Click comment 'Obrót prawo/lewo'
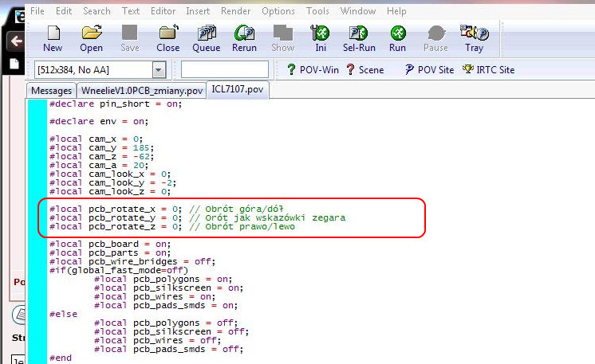595x364 pixels. pos(250,226)
